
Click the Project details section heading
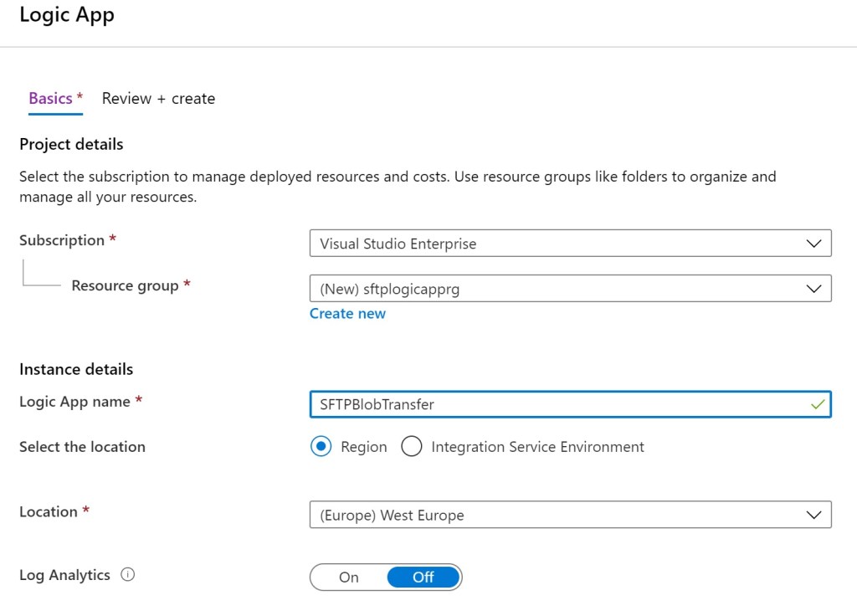tap(71, 145)
